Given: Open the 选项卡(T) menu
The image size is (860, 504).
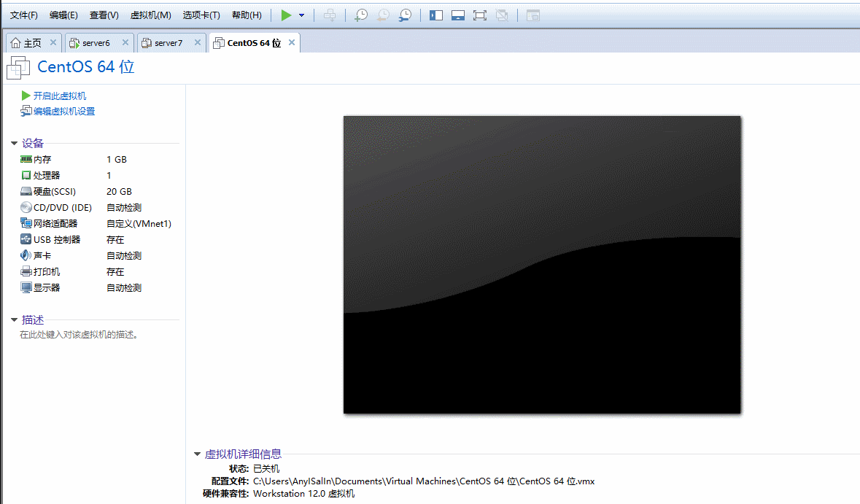Looking at the screenshot, I should 201,15.
